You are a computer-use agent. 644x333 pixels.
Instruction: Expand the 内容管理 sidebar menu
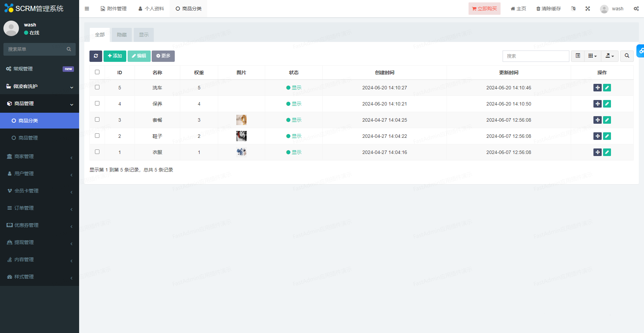tap(40, 259)
